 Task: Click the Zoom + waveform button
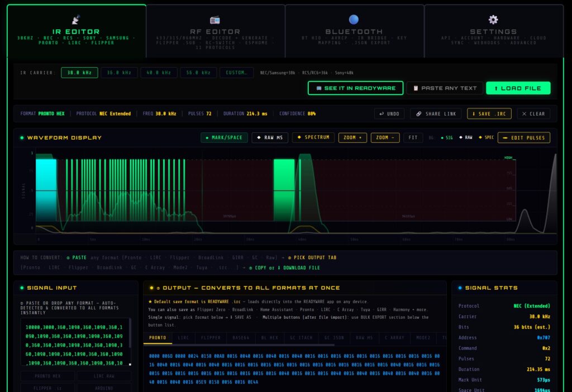352,137
